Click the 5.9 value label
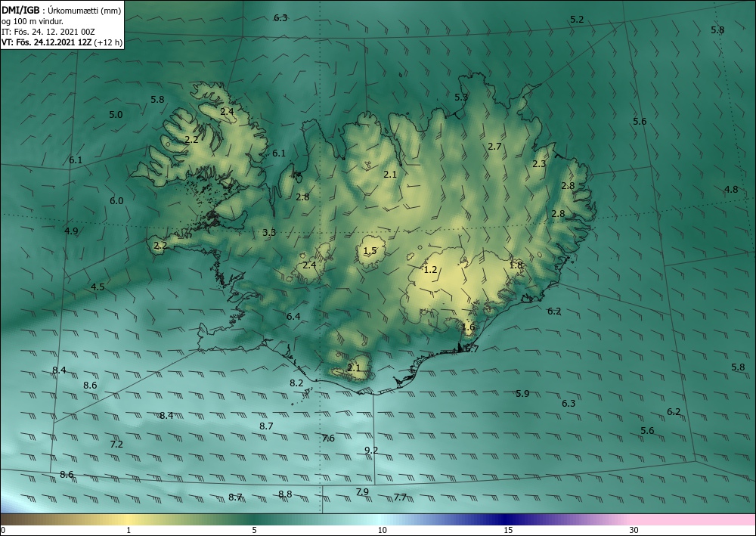 coord(522,394)
